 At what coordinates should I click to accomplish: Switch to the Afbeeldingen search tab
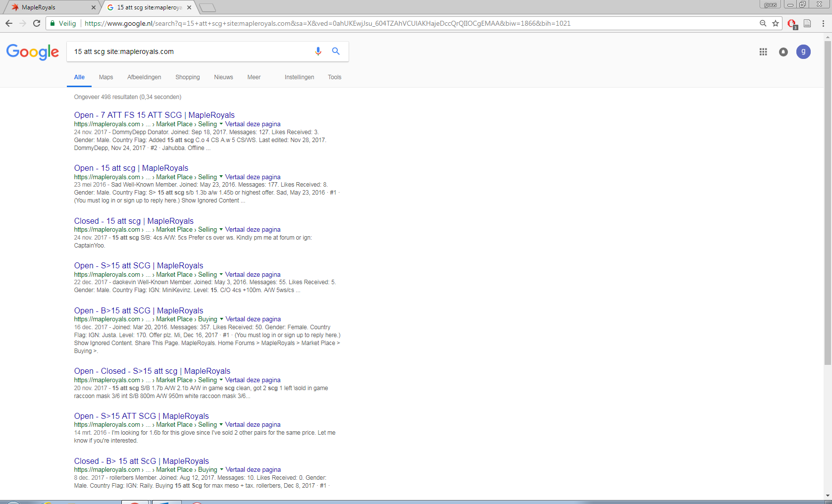[x=144, y=77]
